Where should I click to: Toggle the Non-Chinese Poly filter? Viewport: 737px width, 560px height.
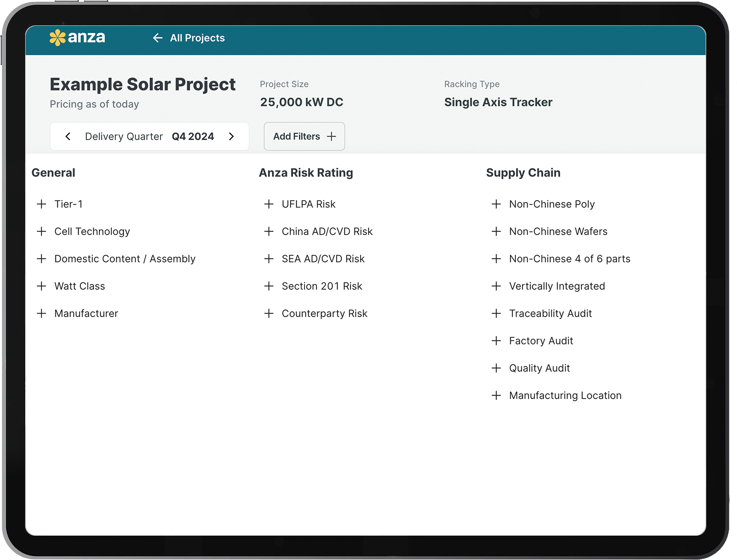pos(552,204)
